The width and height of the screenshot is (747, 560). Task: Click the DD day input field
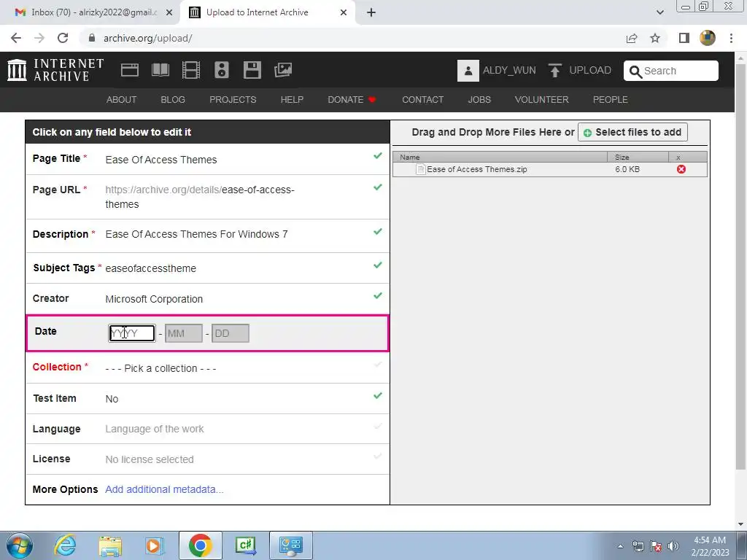230,333
